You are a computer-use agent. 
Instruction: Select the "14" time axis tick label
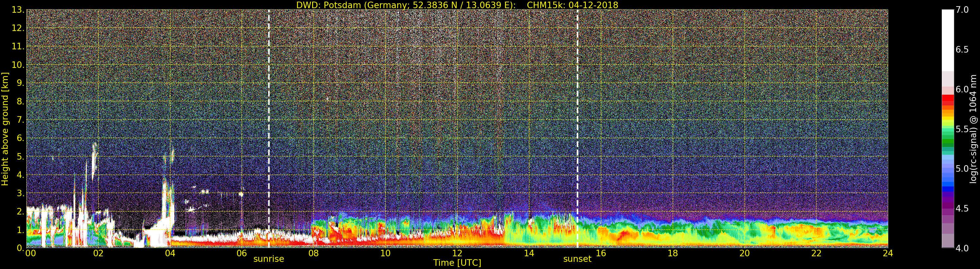(x=529, y=253)
